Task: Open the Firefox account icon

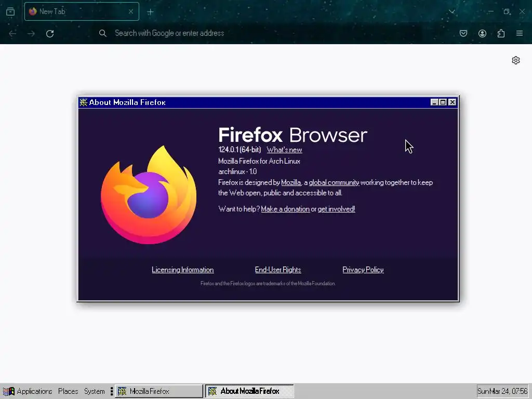Action: (482, 33)
